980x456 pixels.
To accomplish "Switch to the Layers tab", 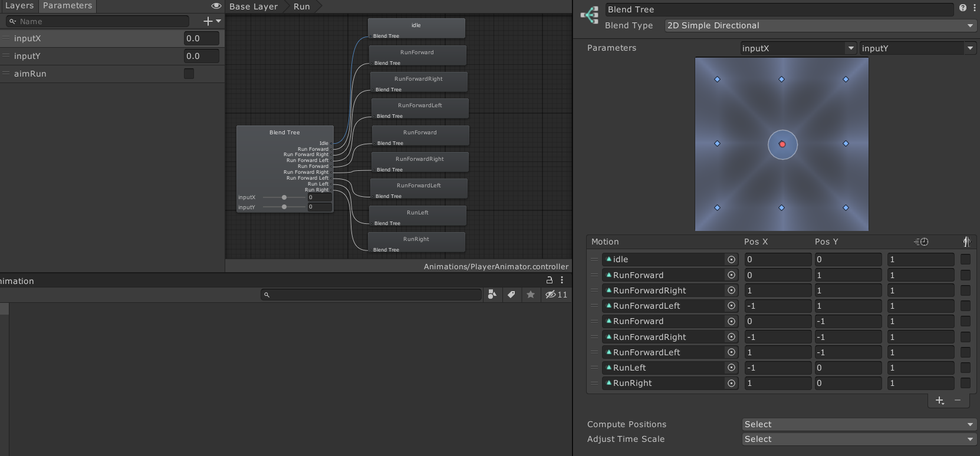I will coord(19,6).
